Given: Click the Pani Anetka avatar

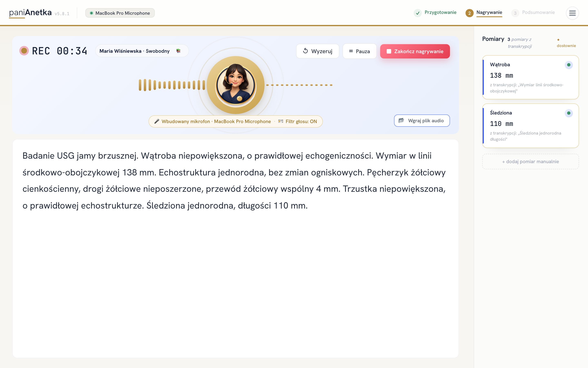Looking at the screenshot, I should [235, 85].
